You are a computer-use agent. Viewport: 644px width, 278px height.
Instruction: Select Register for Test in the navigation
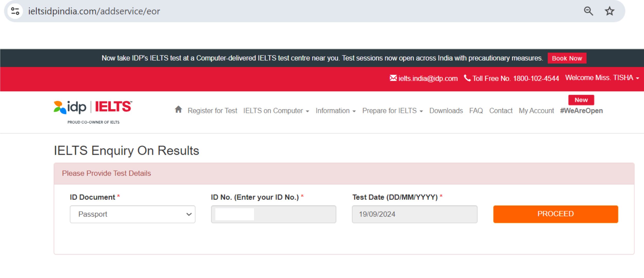[x=213, y=111]
